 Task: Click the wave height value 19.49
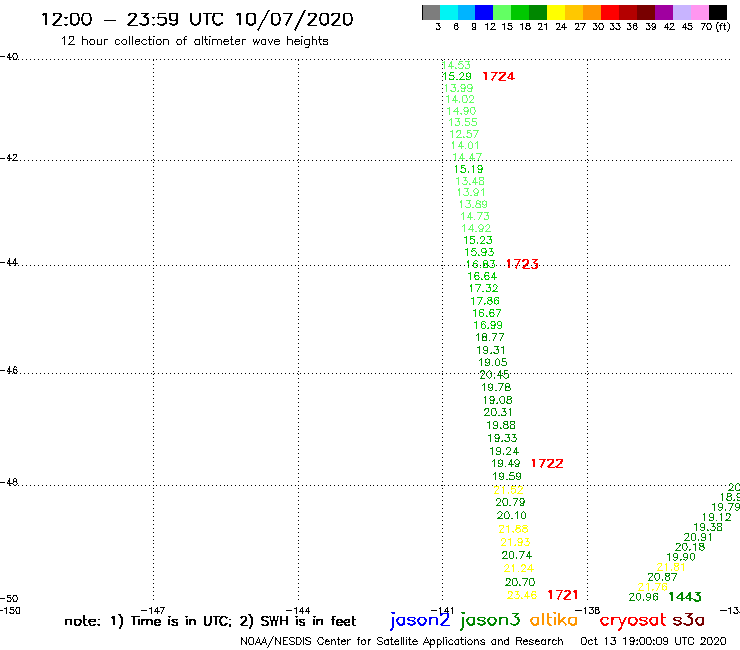tap(506, 464)
